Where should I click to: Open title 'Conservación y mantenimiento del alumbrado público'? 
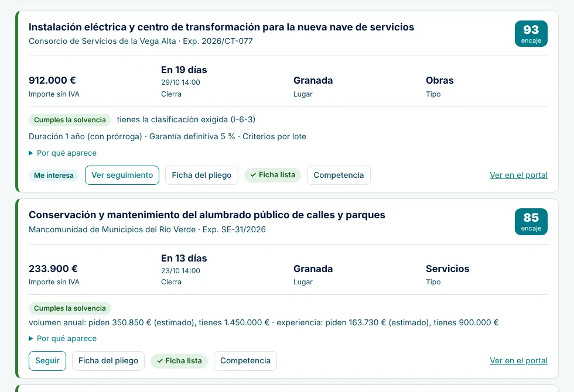click(x=207, y=215)
